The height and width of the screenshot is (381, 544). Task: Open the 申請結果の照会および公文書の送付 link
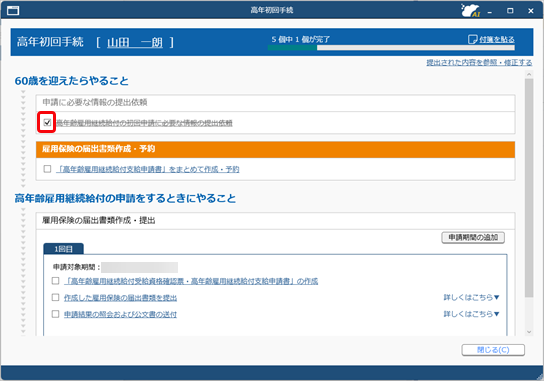(x=120, y=314)
